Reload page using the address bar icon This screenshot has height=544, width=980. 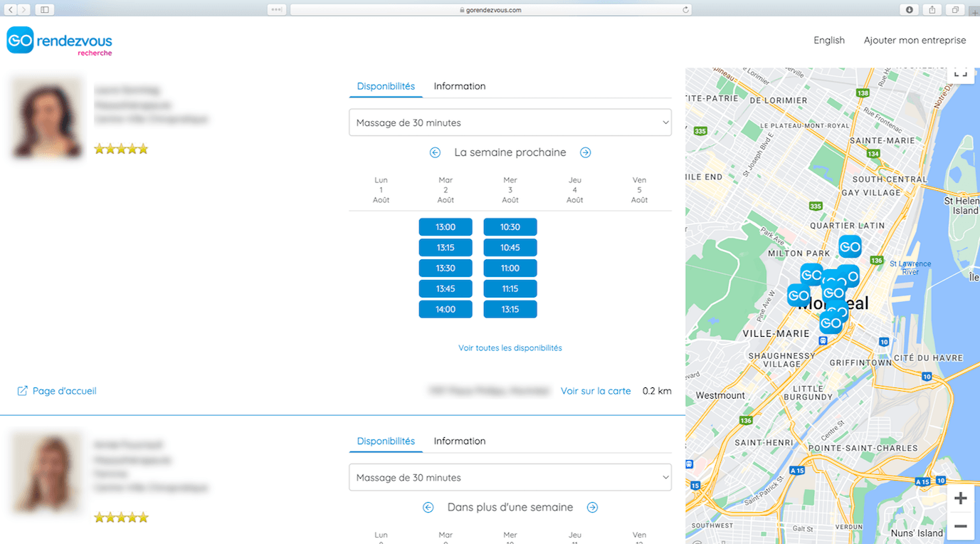point(685,10)
